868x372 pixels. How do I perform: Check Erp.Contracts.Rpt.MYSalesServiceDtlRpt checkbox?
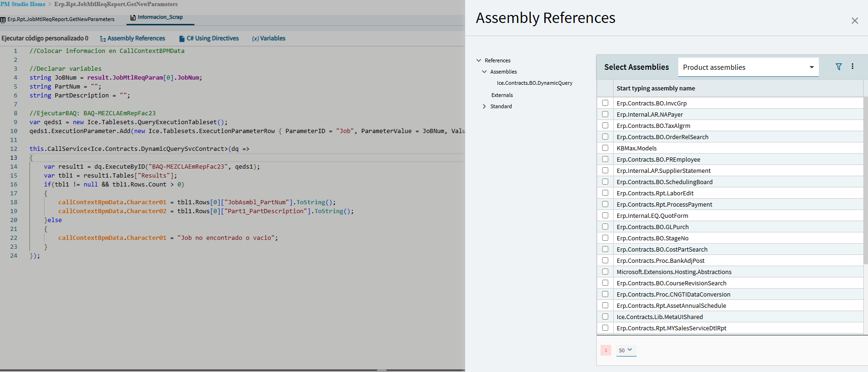coord(605,328)
